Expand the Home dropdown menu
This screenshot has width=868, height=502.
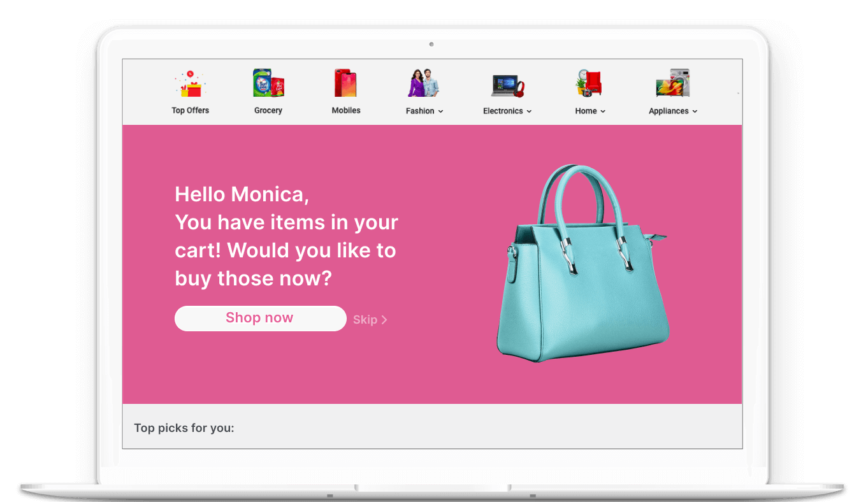(x=590, y=111)
